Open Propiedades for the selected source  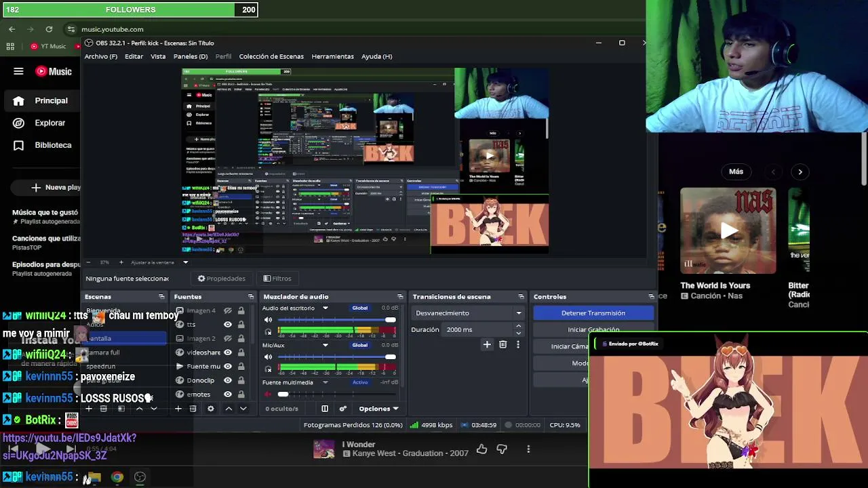click(x=221, y=279)
